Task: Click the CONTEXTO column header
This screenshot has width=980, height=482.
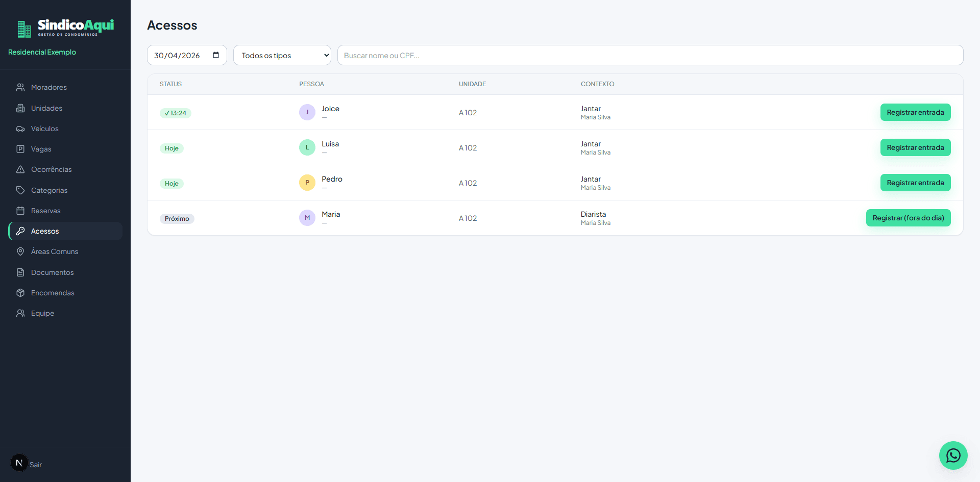Action: (597, 84)
